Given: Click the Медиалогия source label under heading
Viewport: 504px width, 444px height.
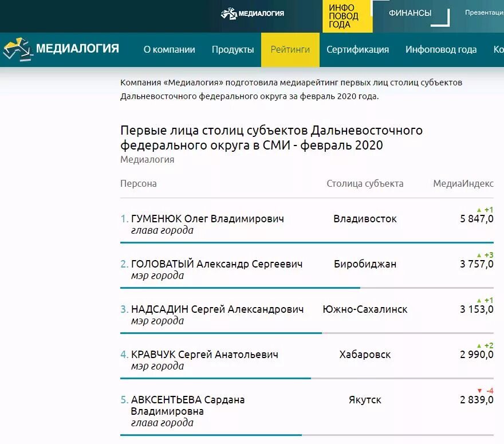Looking at the screenshot, I should (147, 159).
